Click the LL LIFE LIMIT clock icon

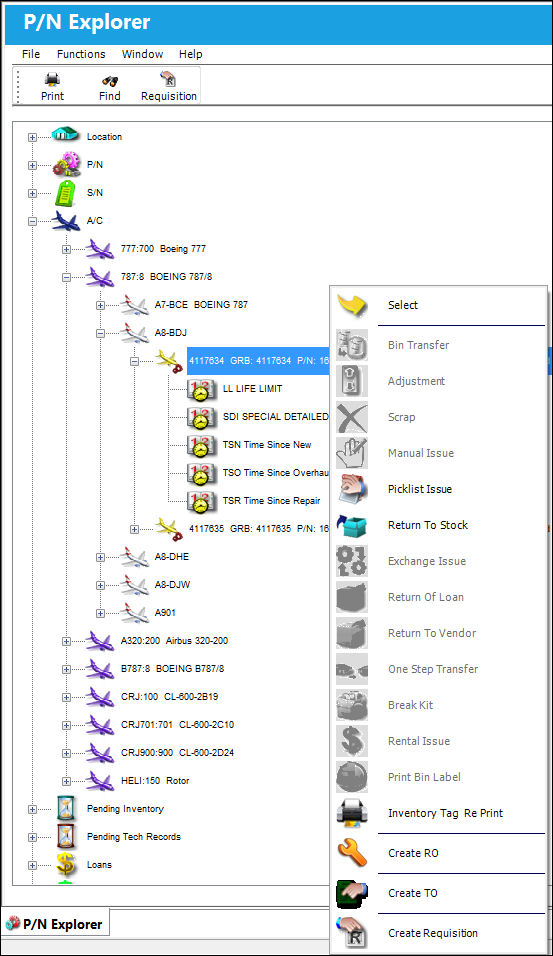click(201, 389)
